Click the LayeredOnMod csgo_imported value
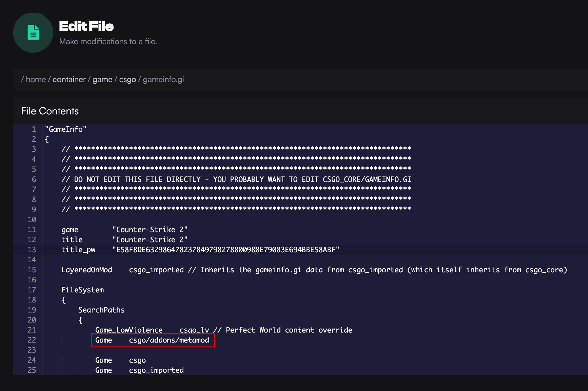Screen dimensions: 588x391 point(156,270)
